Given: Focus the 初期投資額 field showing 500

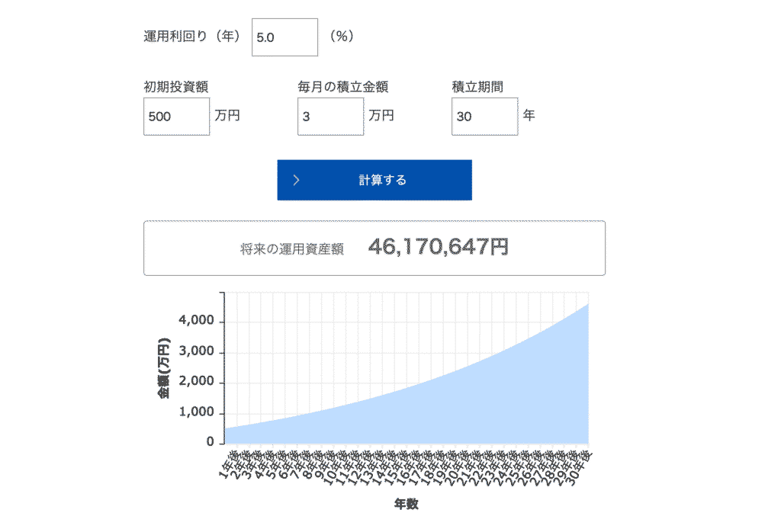Looking at the screenshot, I should coord(176,117).
